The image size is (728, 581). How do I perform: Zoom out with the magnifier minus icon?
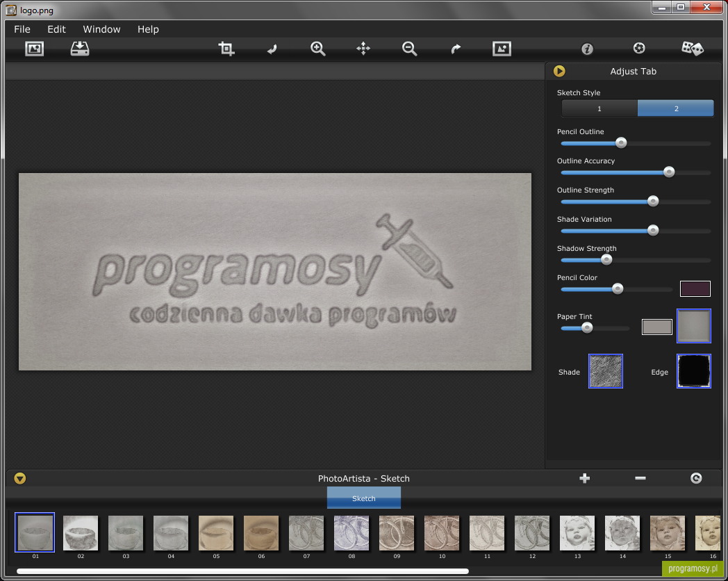point(410,48)
